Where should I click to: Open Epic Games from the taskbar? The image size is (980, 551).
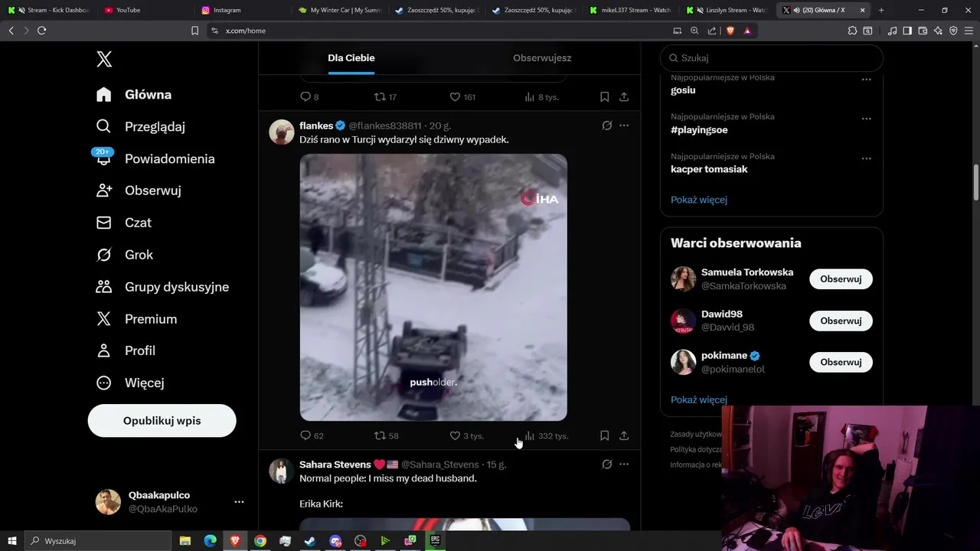(435, 541)
